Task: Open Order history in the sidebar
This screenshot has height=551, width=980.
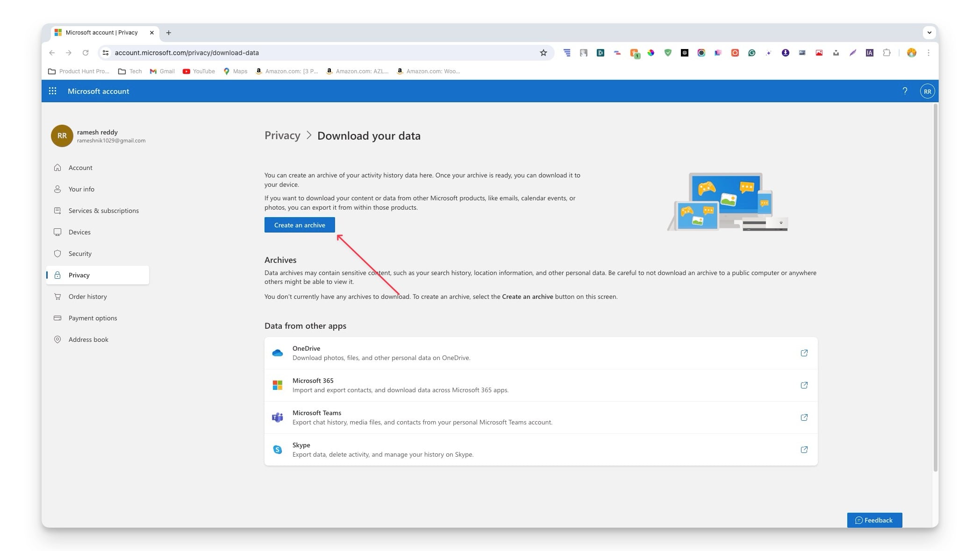Action: [x=98, y=297]
